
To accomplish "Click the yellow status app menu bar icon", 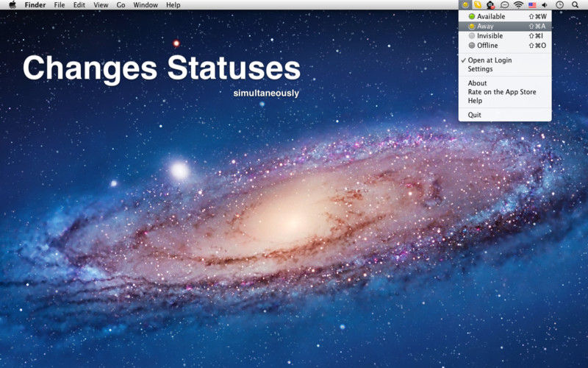I will tap(465, 5).
